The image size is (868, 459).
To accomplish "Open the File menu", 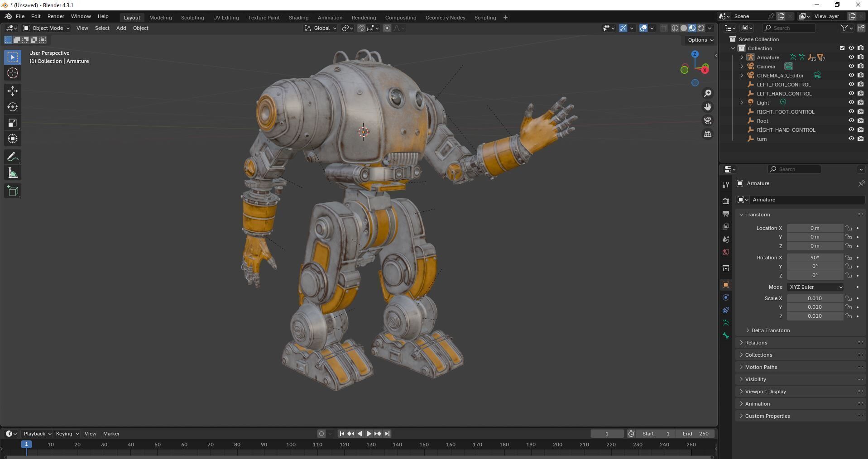I will coord(20,16).
